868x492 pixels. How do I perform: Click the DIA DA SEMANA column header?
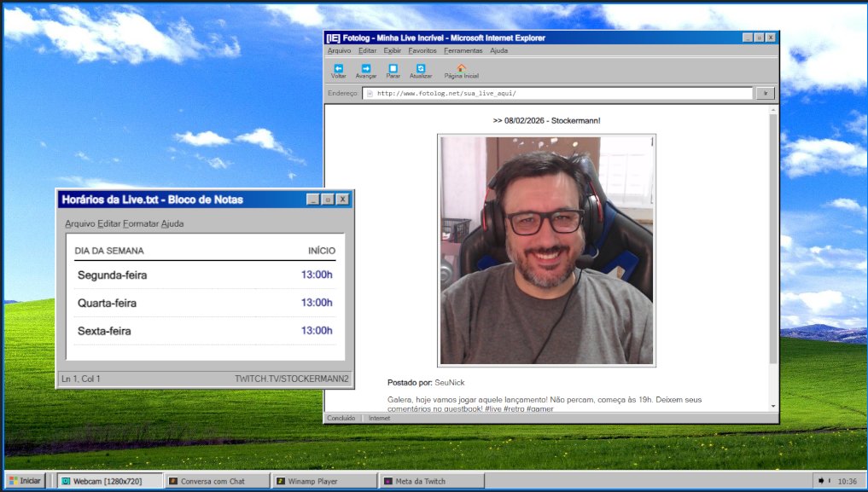coord(109,251)
